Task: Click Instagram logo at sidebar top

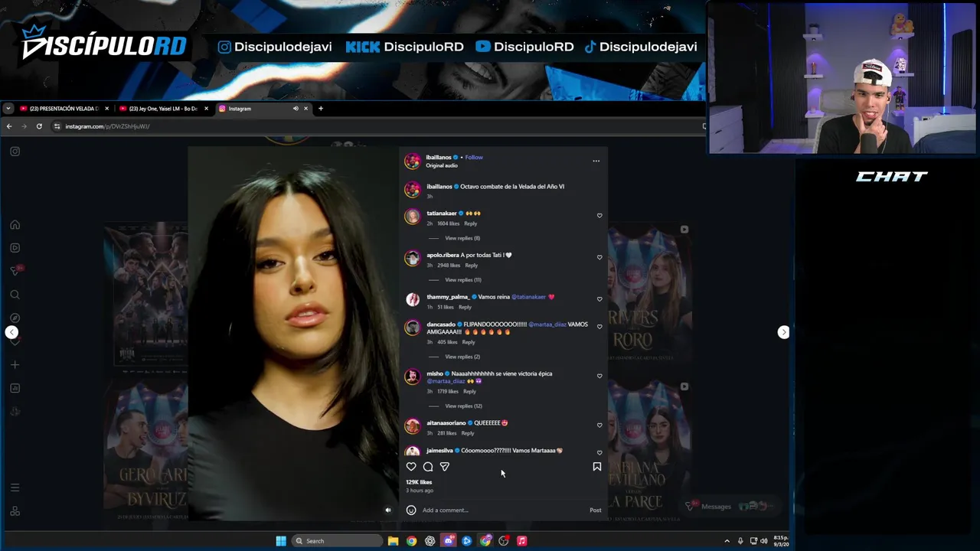Action: 15,152
